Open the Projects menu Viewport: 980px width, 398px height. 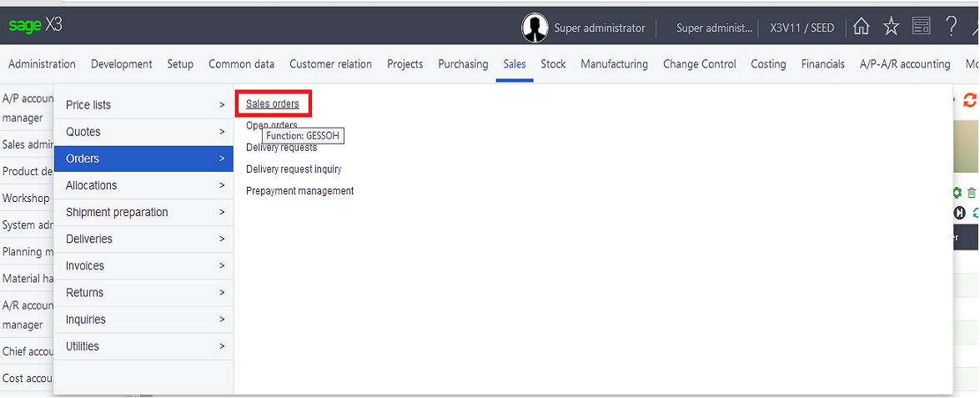pyautogui.click(x=405, y=63)
